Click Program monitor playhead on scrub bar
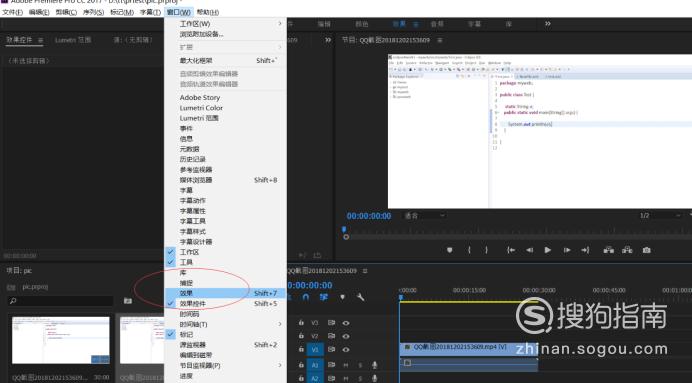The width and height of the screenshot is (692, 383). (344, 230)
